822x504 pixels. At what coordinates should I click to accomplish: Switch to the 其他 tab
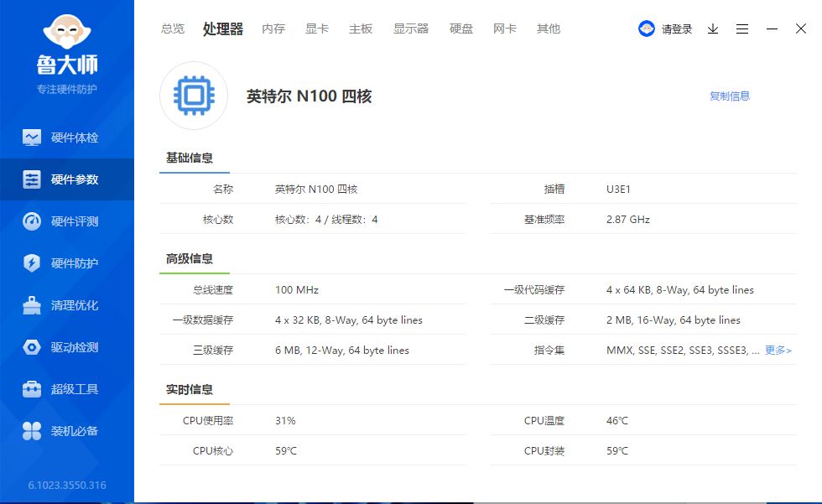coord(549,29)
